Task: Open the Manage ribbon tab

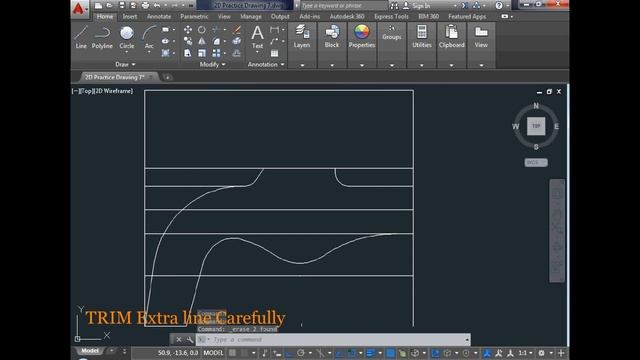Action: pos(251,17)
